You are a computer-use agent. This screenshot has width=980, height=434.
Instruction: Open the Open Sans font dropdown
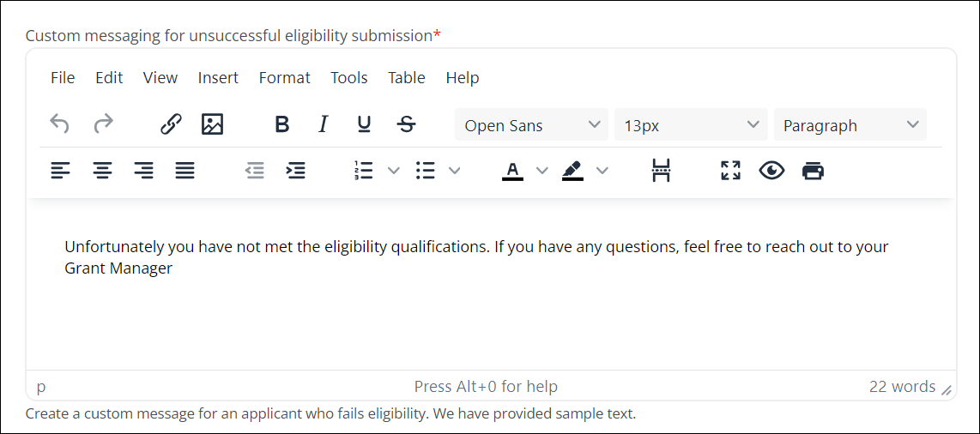coord(531,125)
